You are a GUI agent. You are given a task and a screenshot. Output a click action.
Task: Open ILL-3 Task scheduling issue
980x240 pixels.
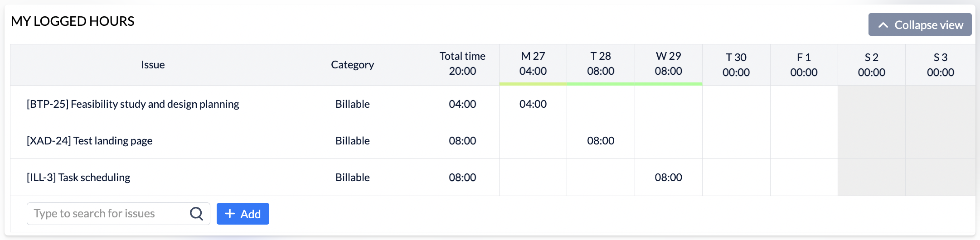pos(78,178)
